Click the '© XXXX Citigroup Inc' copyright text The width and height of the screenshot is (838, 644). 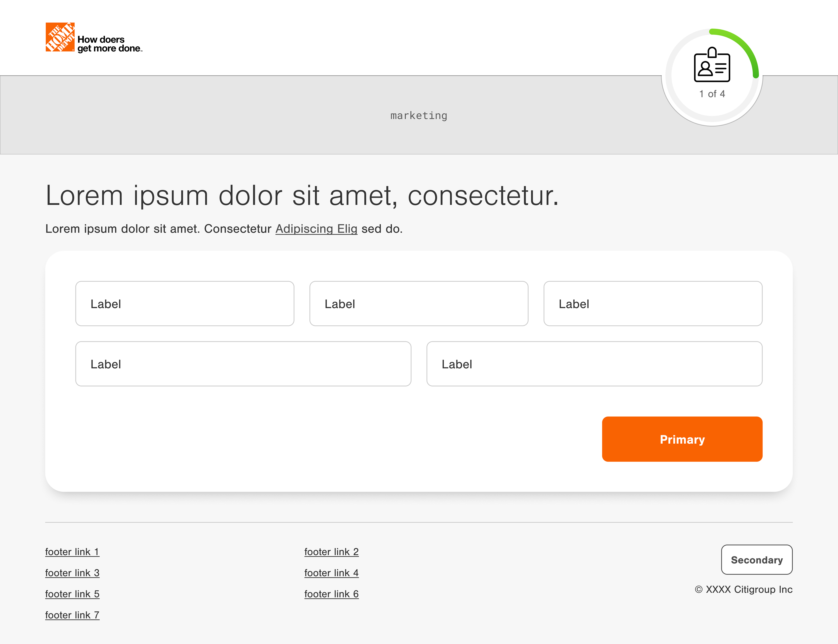point(744,589)
